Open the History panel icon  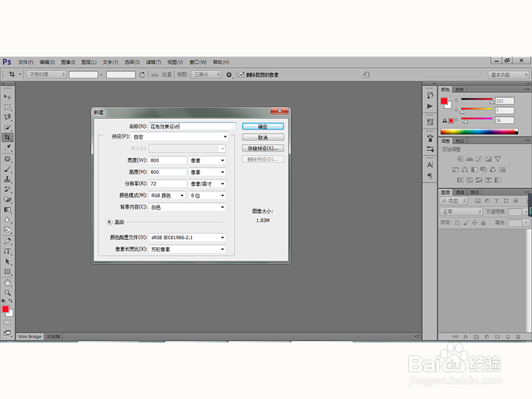430,95
